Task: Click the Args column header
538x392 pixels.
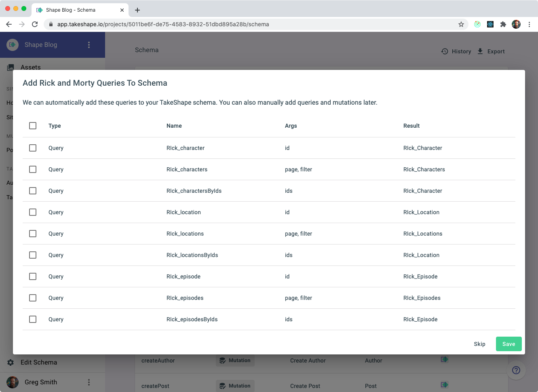Action: 291,126
